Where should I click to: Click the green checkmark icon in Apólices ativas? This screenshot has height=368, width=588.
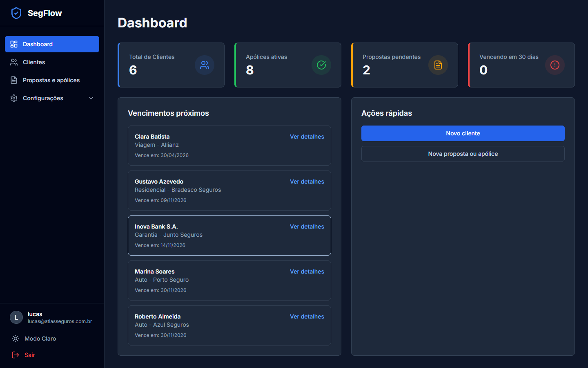click(x=321, y=65)
